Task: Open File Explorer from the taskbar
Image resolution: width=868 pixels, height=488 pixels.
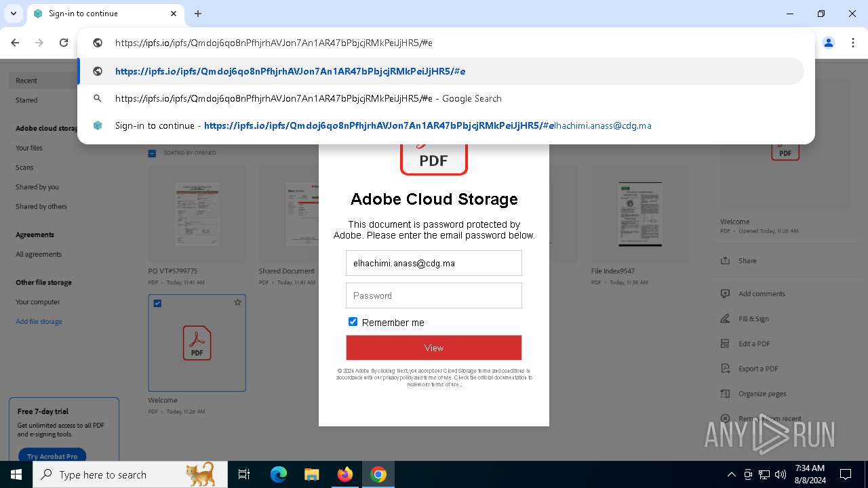Action: click(312, 474)
